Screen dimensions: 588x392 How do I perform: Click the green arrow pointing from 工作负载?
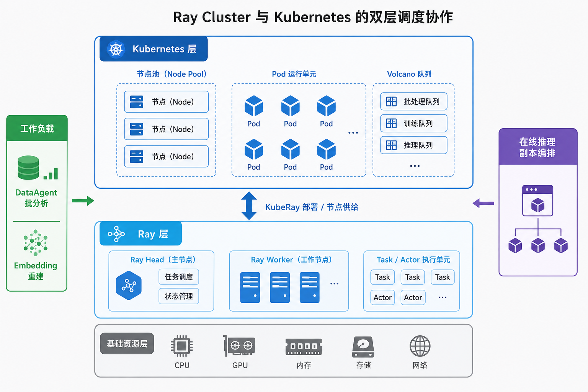pyautogui.click(x=83, y=201)
